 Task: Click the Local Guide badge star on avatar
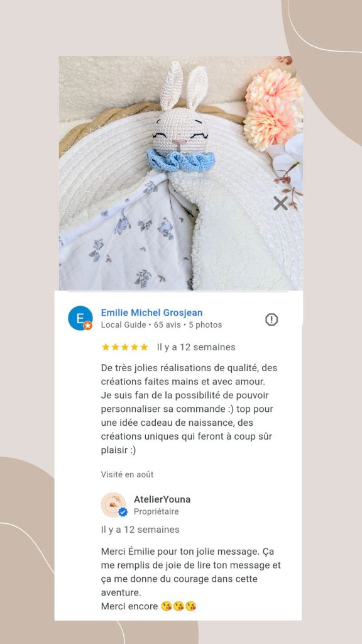click(88, 326)
